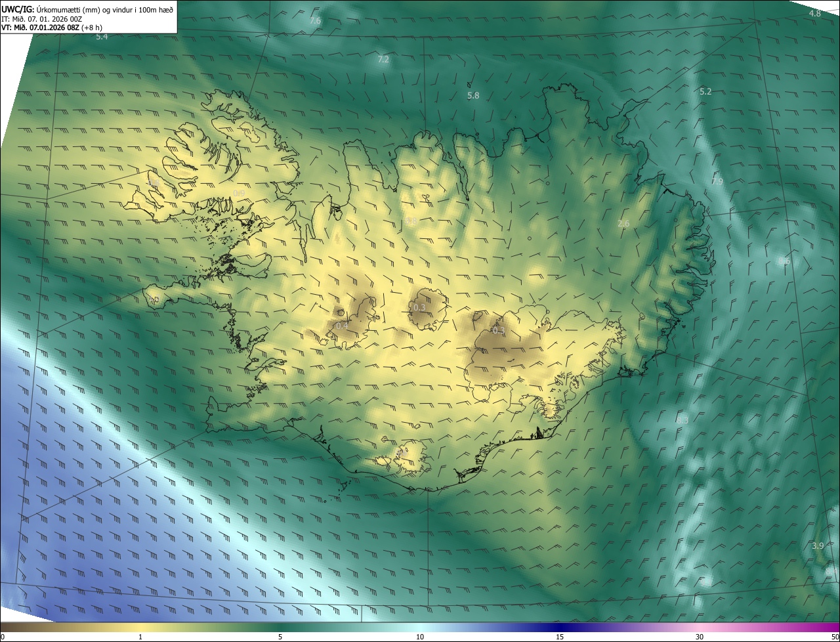Screen dimensions: 840x642
Task: Click the 50 tick on color scale
Action: [835, 637]
